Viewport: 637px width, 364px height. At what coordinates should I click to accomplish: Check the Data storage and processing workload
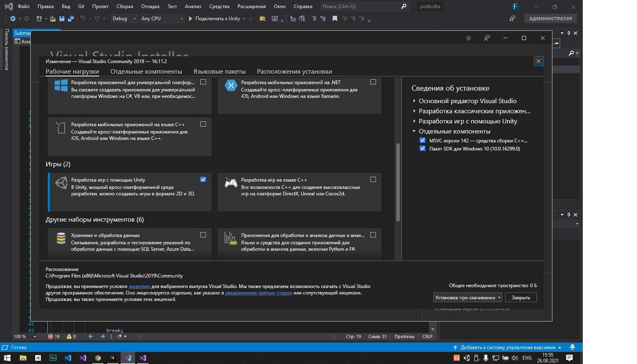tap(203, 235)
